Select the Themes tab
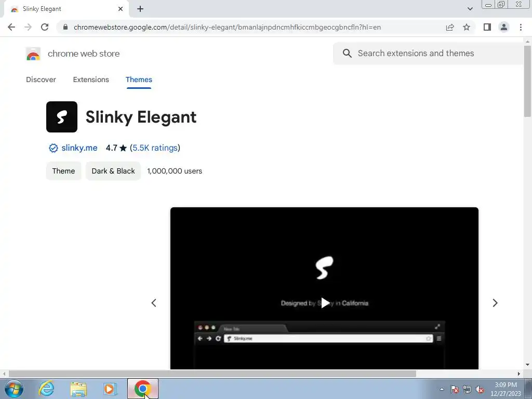 [139, 79]
